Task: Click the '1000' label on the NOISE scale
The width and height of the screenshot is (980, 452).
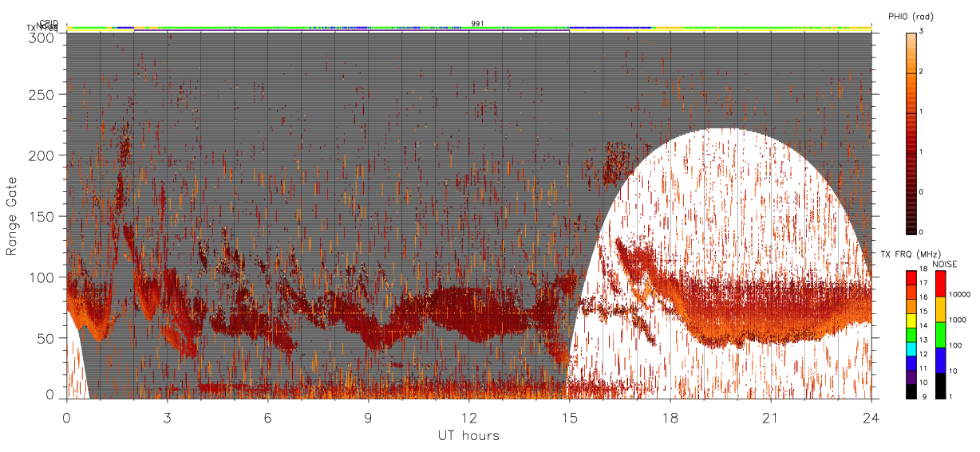Action: click(x=958, y=320)
